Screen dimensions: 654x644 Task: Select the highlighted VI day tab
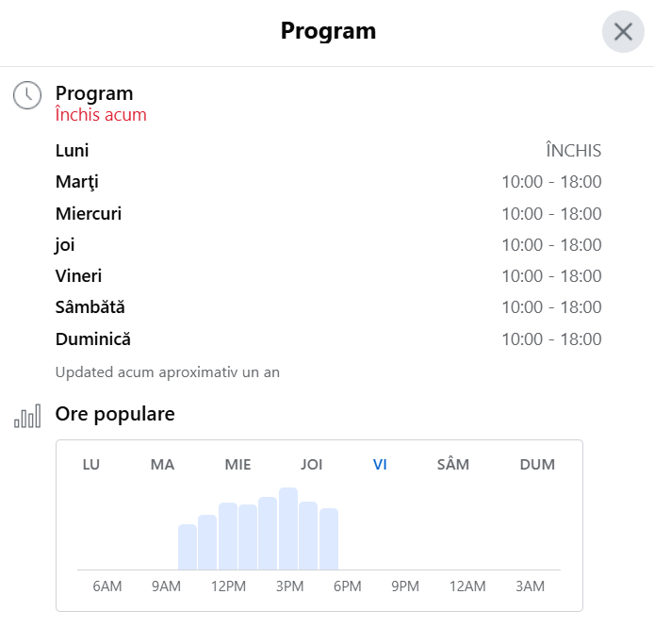[x=380, y=464]
